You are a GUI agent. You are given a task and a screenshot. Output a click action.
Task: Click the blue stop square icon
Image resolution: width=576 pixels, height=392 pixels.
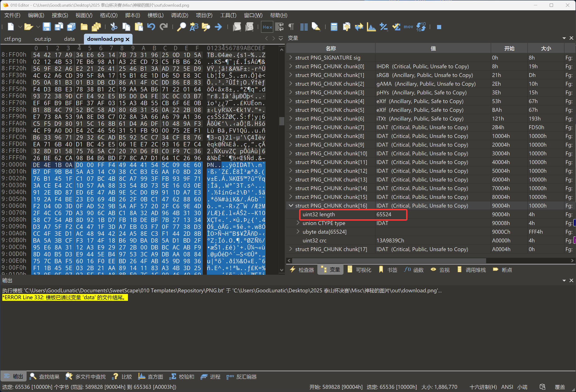click(x=439, y=27)
